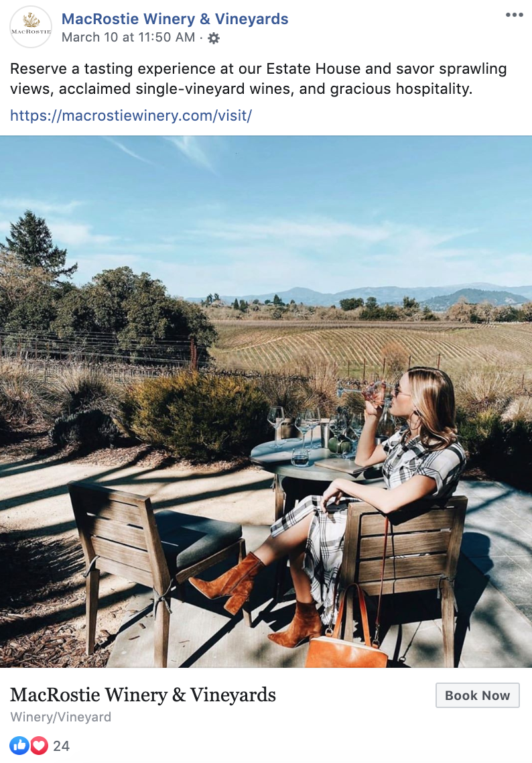Show who reacted via the 24 count
Image resolution: width=532 pixels, height=763 pixels.
click(61, 746)
